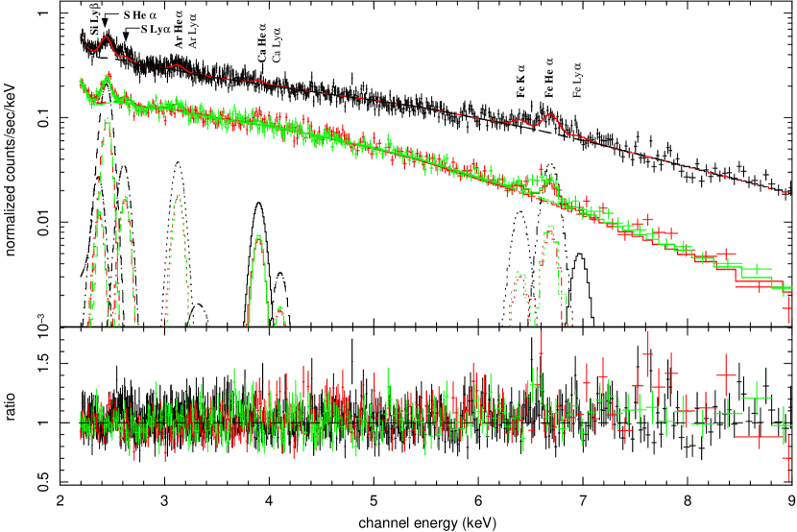Select the rightmost red data point in the upper panel
The image size is (797, 532).
[x=788, y=308]
